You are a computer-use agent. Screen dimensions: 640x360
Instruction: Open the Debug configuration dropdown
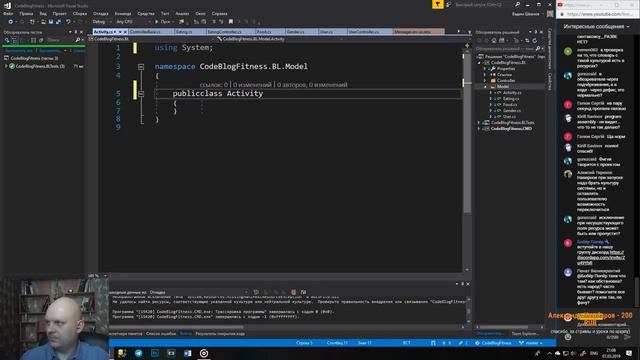(x=102, y=22)
